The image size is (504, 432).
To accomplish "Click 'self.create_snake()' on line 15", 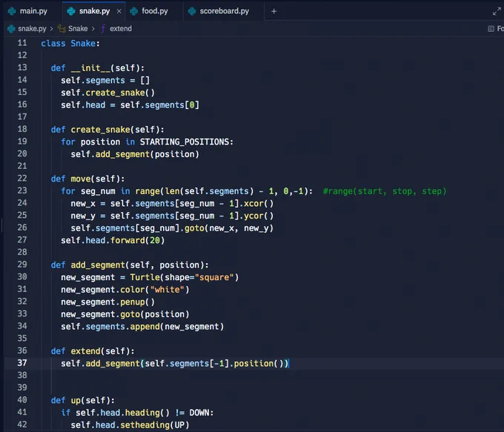I will pyautogui.click(x=107, y=93).
